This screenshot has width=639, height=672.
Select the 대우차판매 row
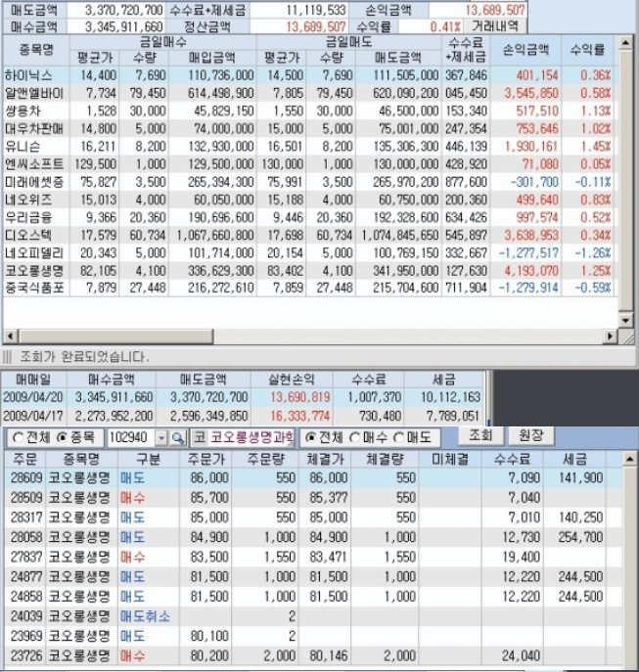[309, 128]
